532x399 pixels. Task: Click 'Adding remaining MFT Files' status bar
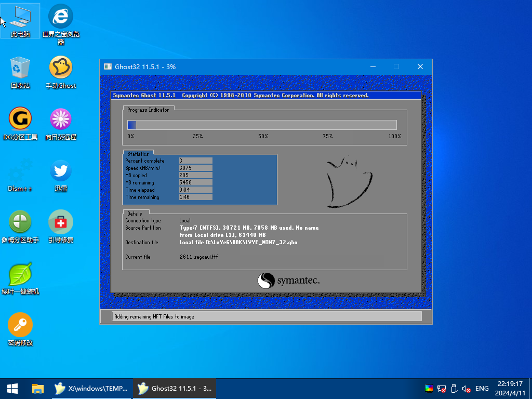click(x=267, y=316)
